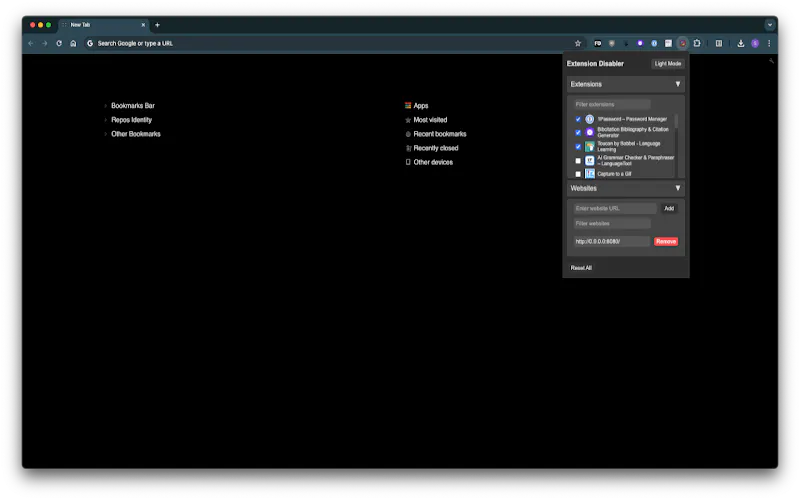Close the New Tab tab
The image size is (800, 500).
coord(143,24)
